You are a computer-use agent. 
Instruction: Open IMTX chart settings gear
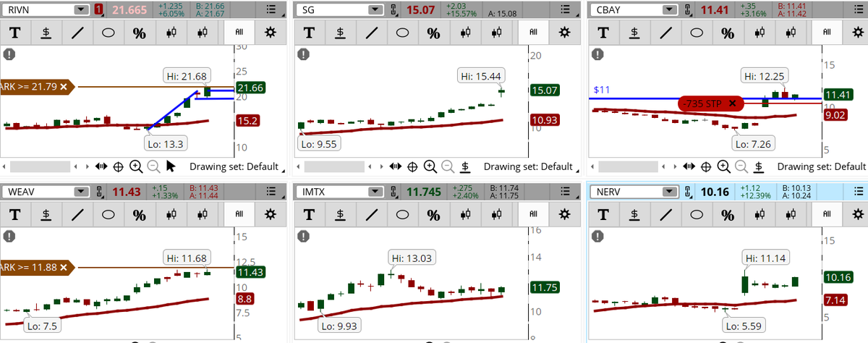tap(565, 215)
